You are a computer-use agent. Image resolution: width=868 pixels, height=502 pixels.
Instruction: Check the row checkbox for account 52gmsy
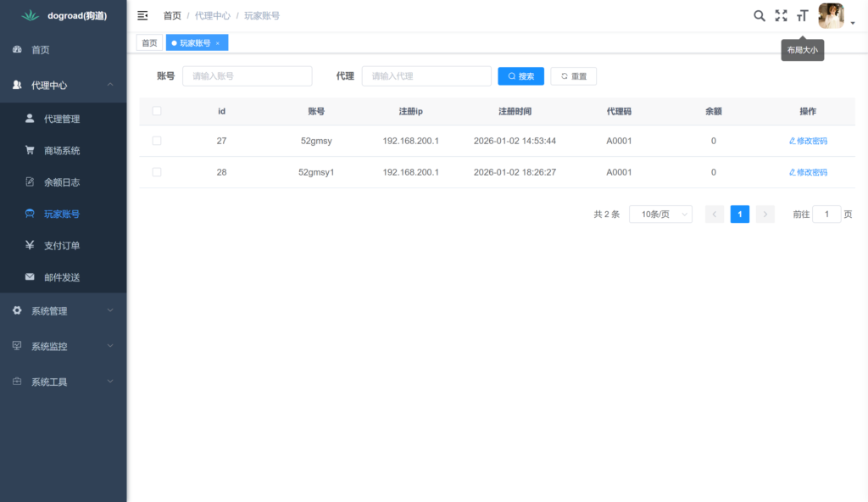coord(156,141)
